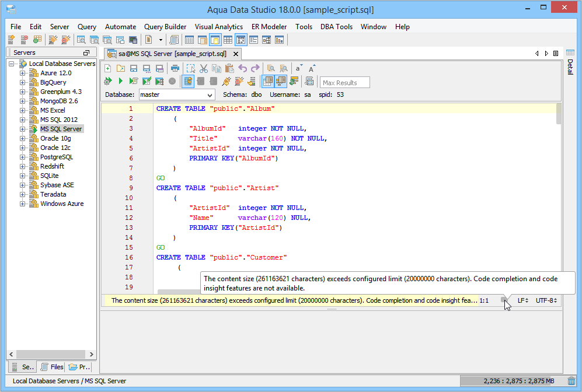Open the Database dropdown showing master
The image size is (582, 392).
click(177, 94)
